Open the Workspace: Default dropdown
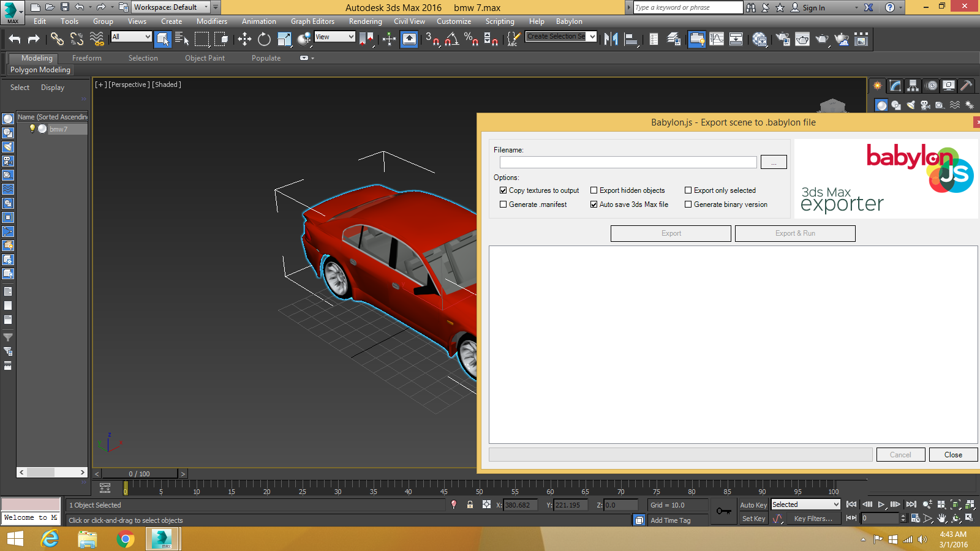The image size is (980, 551). tap(171, 7)
